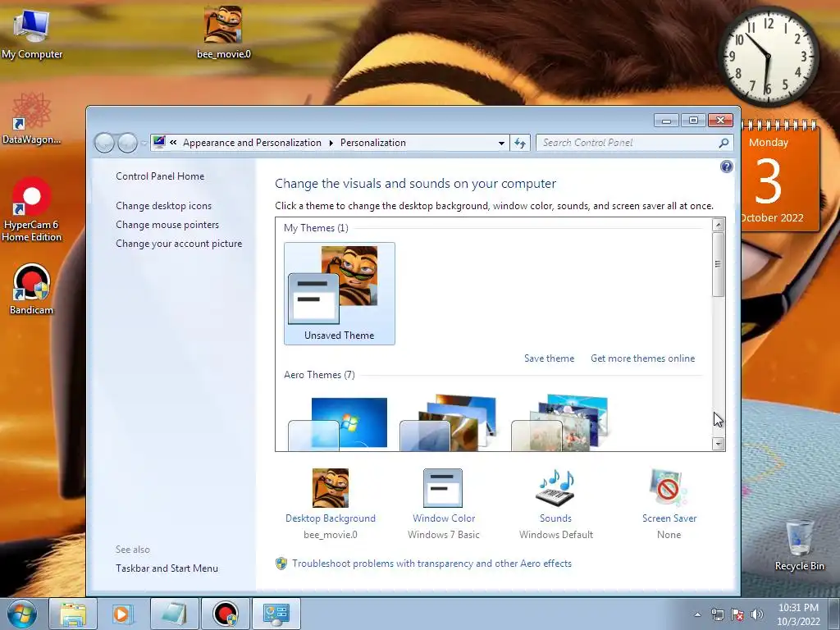Image resolution: width=840 pixels, height=630 pixels.
Task: Maximize the Personalization window
Action: coord(693,121)
